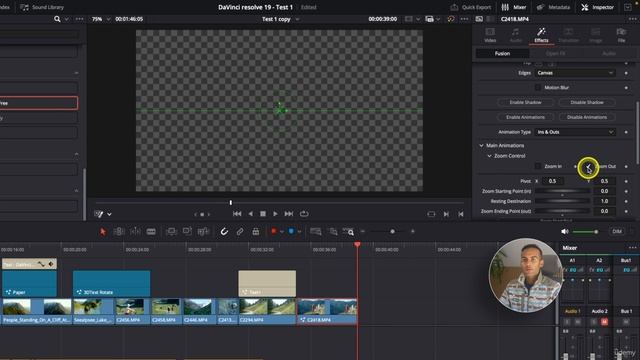Open the Effects inspector tab
The height and width of the screenshot is (360, 640).
[541, 35]
